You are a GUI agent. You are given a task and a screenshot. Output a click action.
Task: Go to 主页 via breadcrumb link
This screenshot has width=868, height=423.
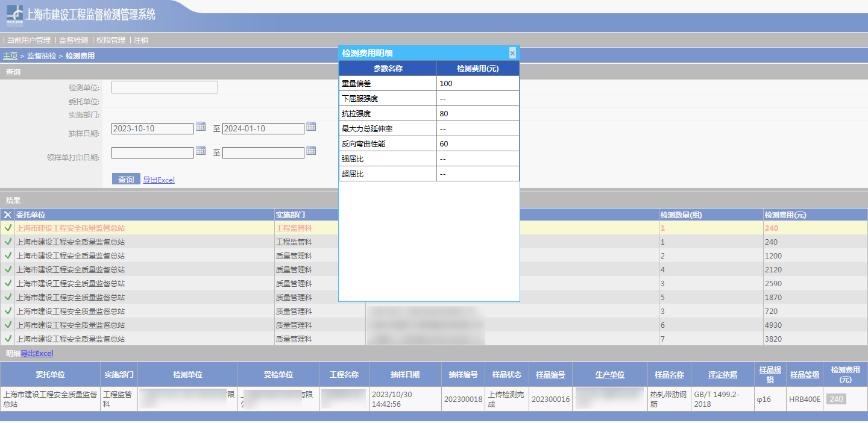point(10,56)
